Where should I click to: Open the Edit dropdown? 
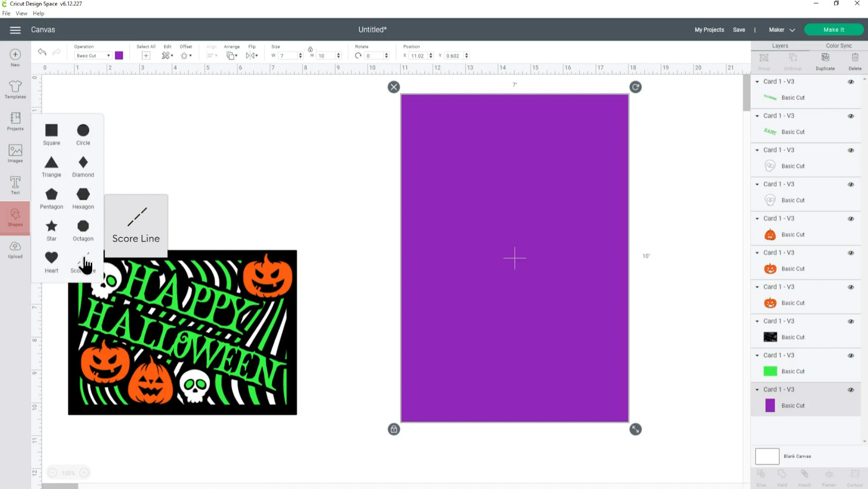pos(167,56)
